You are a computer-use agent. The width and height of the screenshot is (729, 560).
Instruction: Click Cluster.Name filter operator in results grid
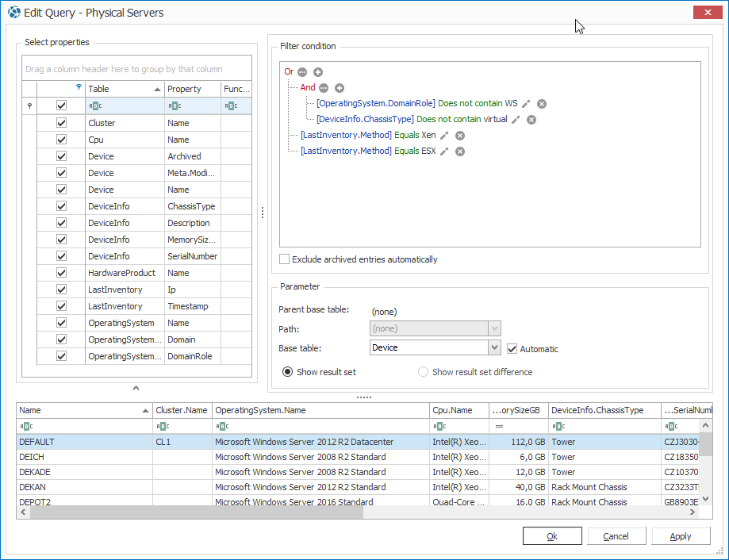pyautogui.click(x=163, y=426)
